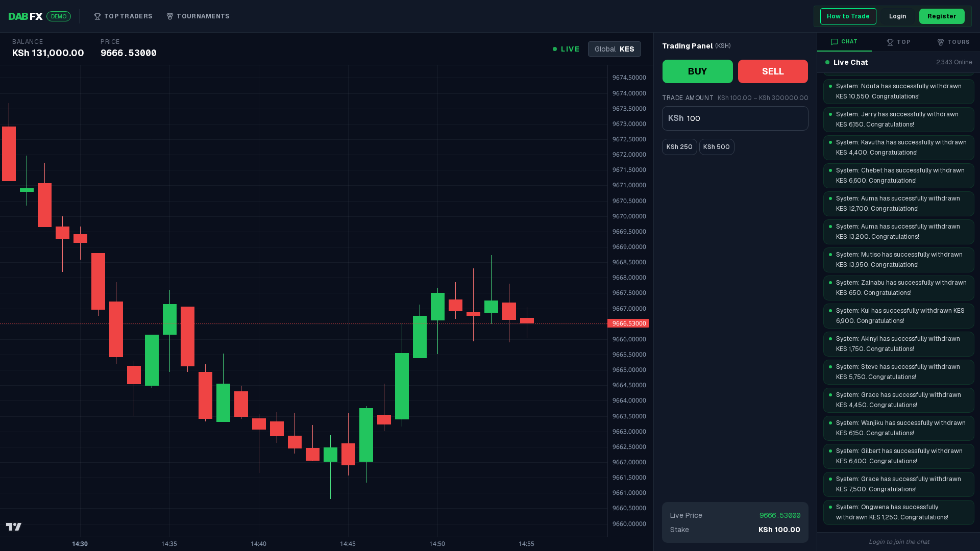Viewport: 980px width, 551px height.
Task: Click the chat bubble icon in Chat tab
Action: (835, 42)
